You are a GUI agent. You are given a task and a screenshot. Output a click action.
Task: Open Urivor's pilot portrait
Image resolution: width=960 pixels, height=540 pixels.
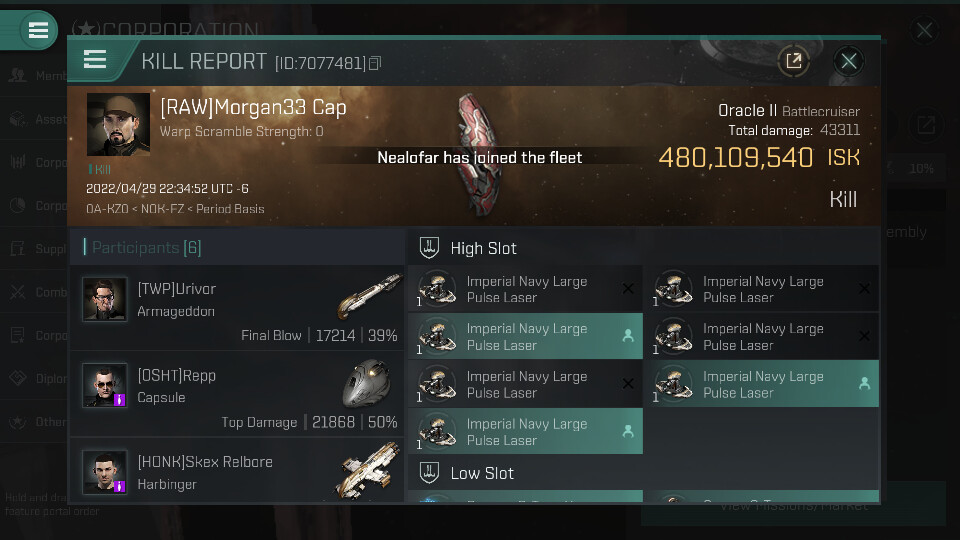(104, 299)
